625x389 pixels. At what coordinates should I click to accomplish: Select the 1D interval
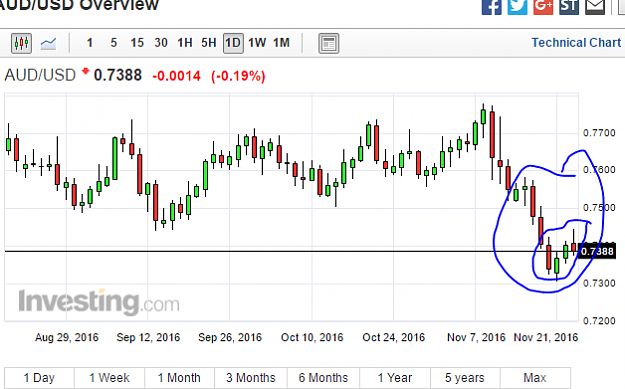[x=233, y=43]
